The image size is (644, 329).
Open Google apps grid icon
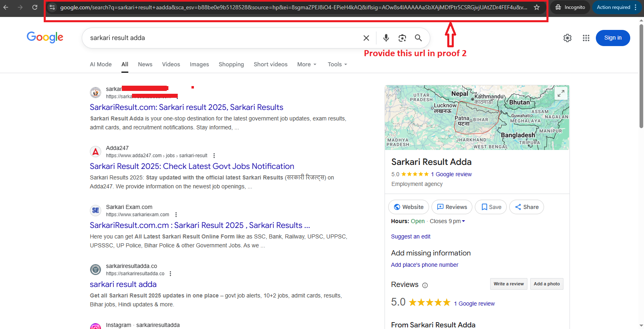pyautogui.click(x=586, y=38)
